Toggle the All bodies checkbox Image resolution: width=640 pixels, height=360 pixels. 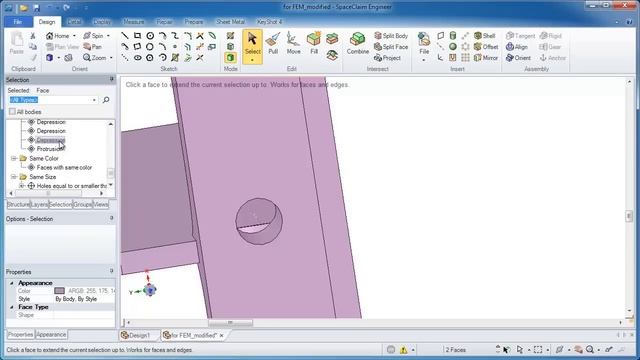click(12, 111)
